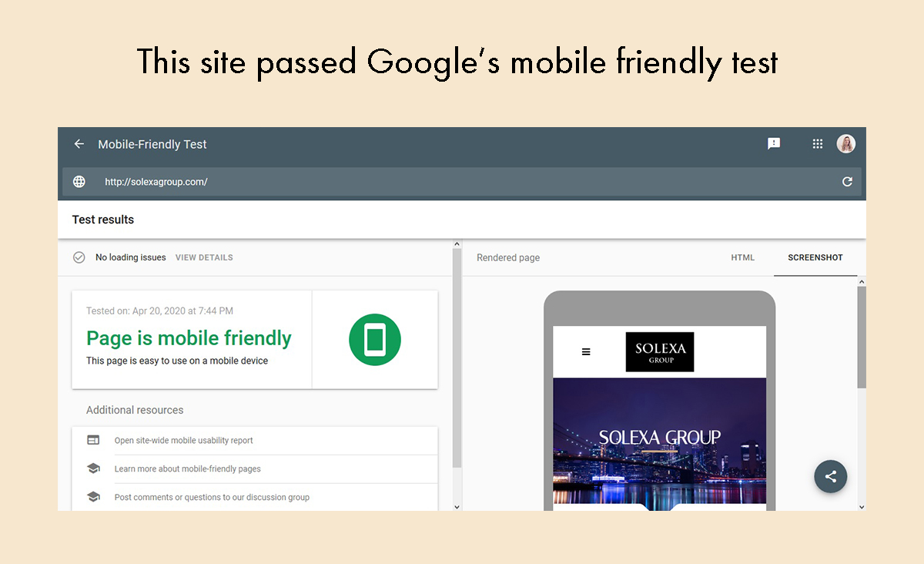
Task: Reload the test with the refresh icon
Action: pos(847,182)
